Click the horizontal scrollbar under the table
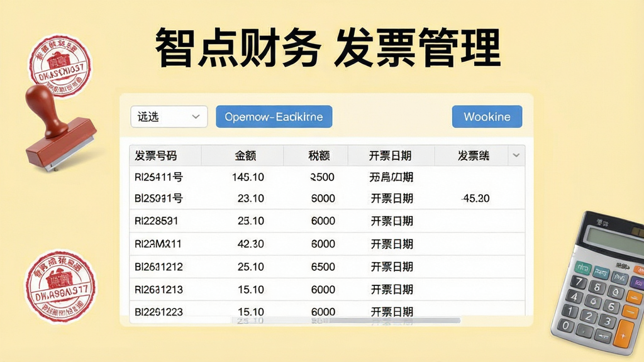This screenshot has height=362, width=644. [346, 321]
